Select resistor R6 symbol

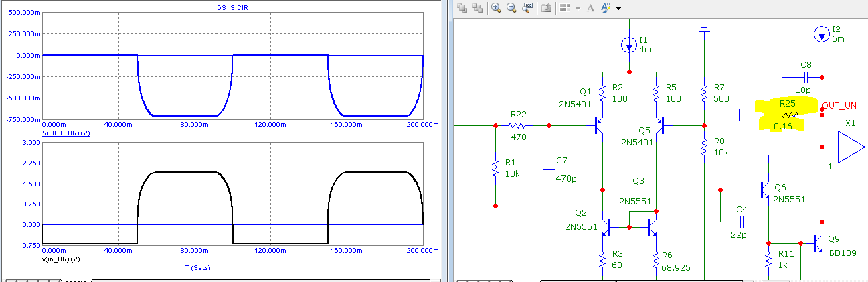[655, 259]
